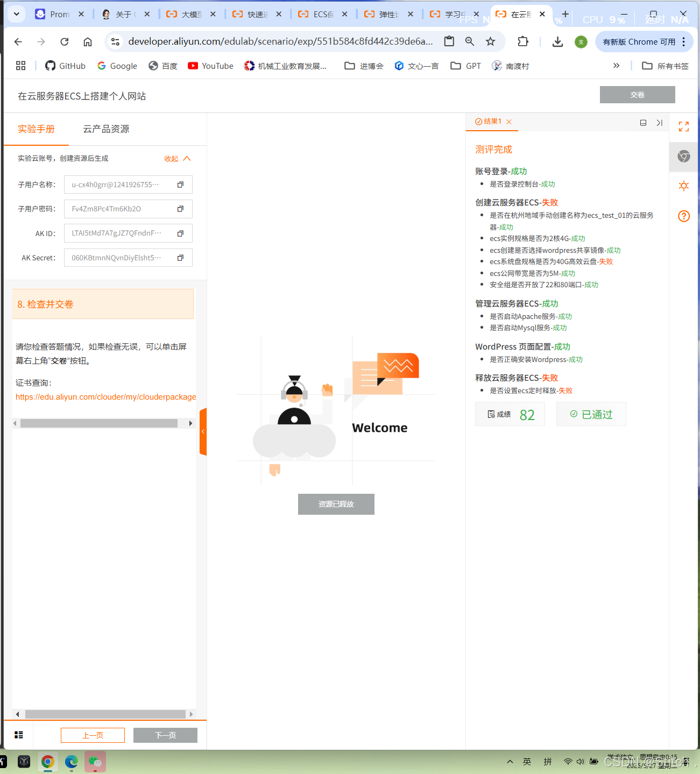700x774 pixels.
Task: Open the clouderpackage certificate link
Action: pos(105,396)
